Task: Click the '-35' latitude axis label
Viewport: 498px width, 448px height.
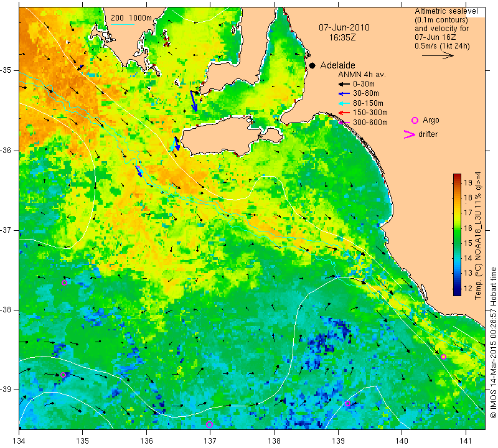Action: (6, 70)
